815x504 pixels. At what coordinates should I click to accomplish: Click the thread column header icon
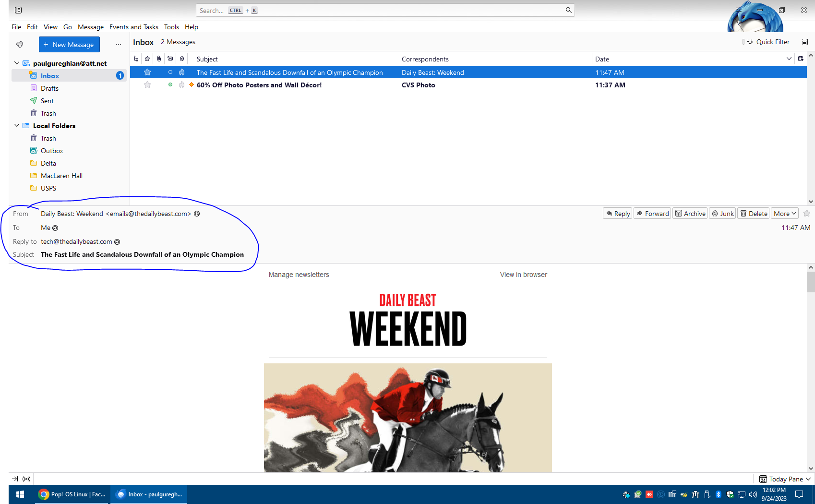[x=136, y=59]
